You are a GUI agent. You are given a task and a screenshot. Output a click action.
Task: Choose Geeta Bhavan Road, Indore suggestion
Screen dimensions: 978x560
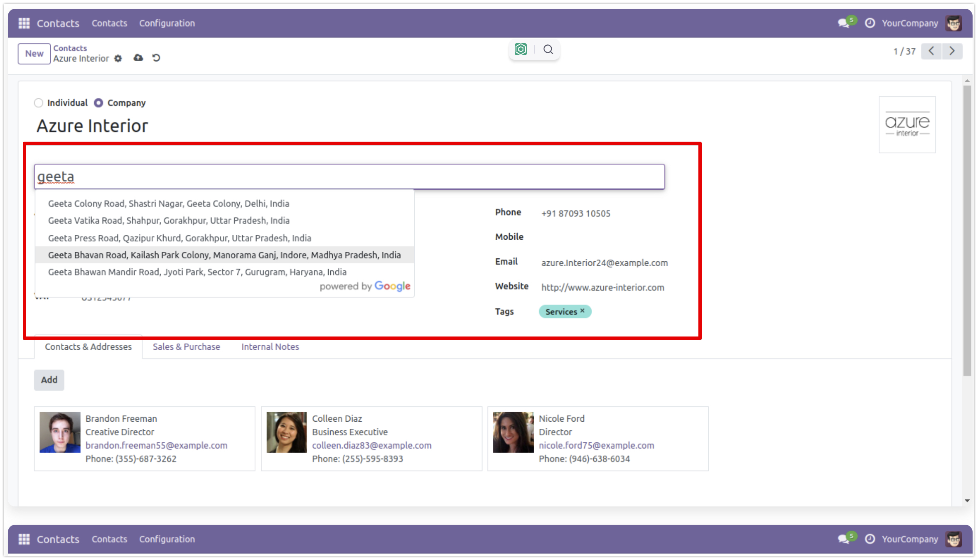(225, 255)
